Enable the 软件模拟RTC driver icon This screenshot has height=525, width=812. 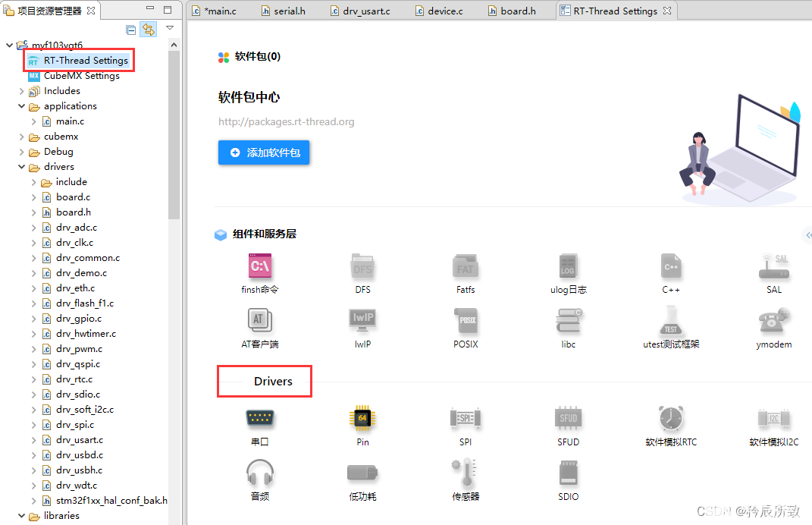pyautogui.click(x=671, y=418)
